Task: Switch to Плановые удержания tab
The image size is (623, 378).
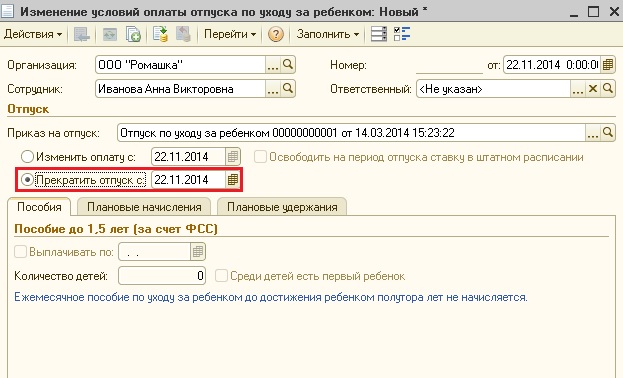Action: (x=282, y=207)
